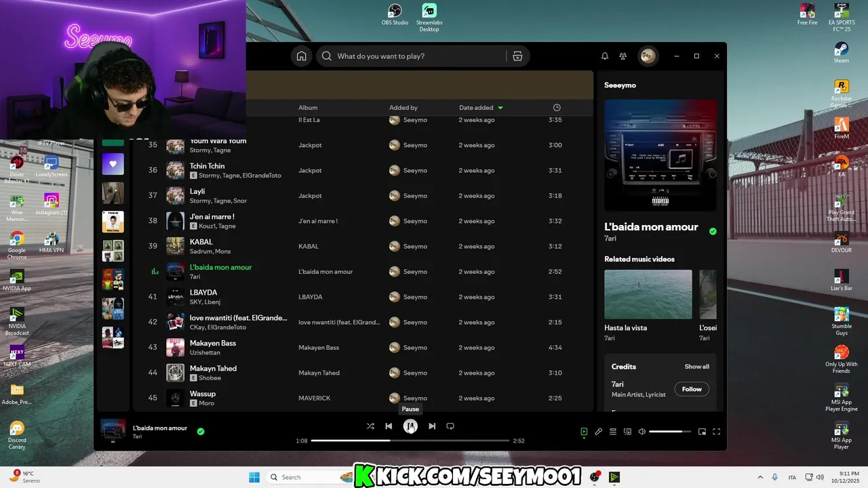Pause the current song
868x488 pixels.
pos(410,426)
